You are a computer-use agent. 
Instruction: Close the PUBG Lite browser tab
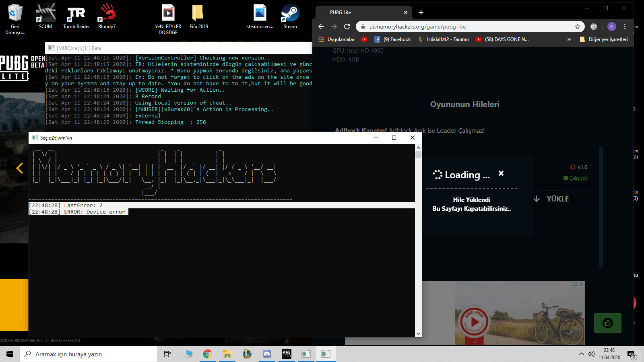click(x=406, y=12)
